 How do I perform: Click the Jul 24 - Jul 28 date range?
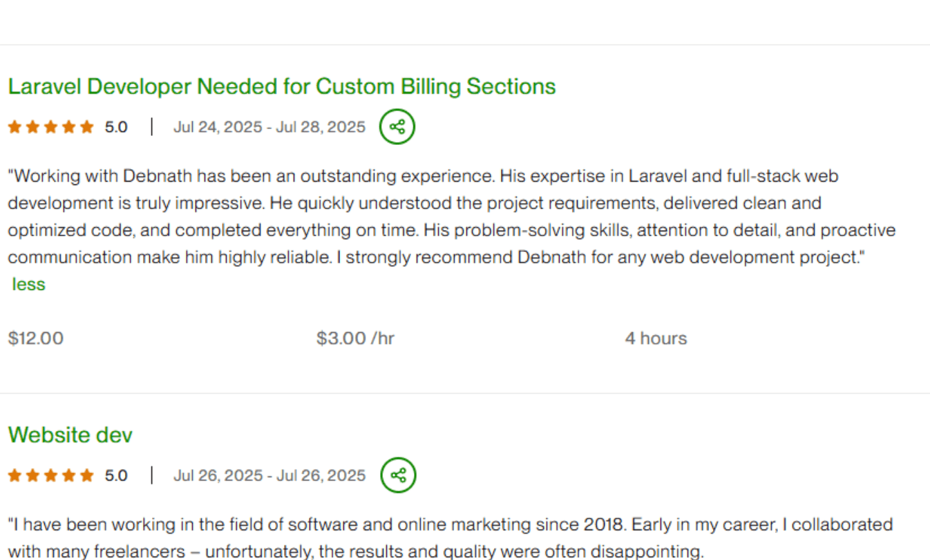269,126
